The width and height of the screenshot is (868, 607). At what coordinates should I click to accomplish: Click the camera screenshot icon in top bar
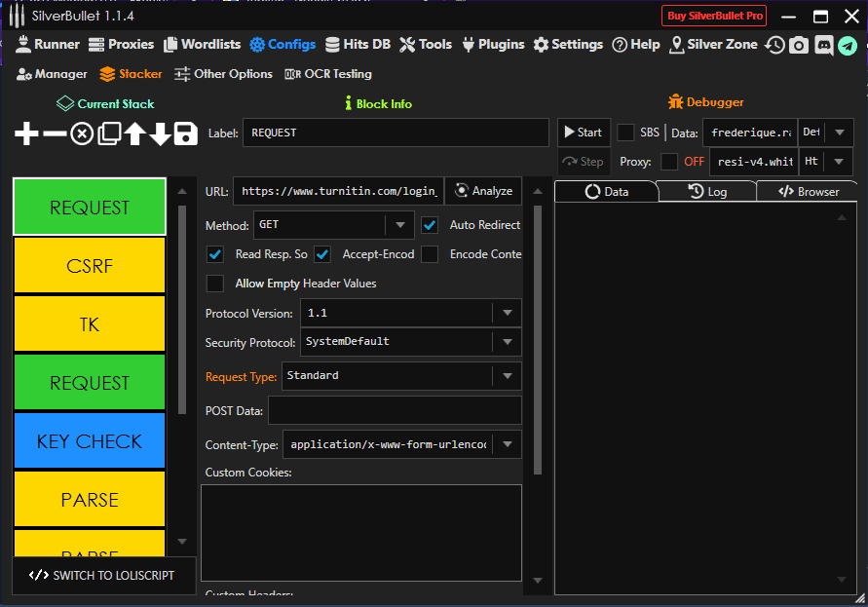click(799, 45)
